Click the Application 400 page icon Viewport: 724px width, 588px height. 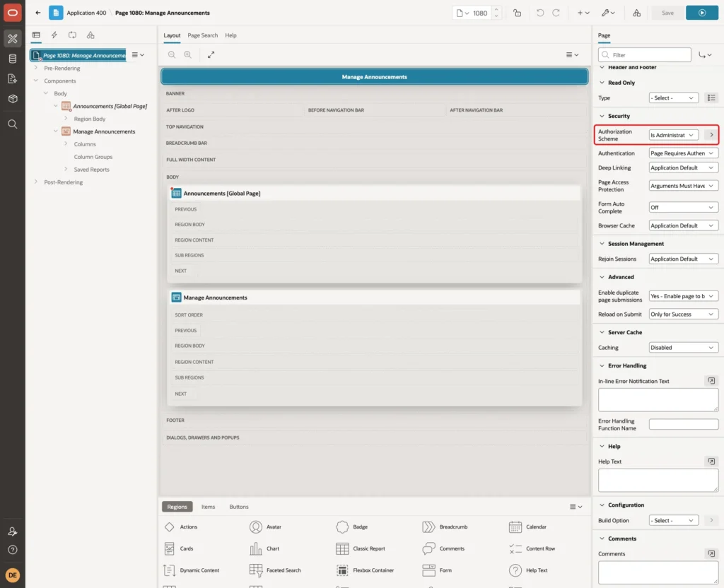click(56, 13)
